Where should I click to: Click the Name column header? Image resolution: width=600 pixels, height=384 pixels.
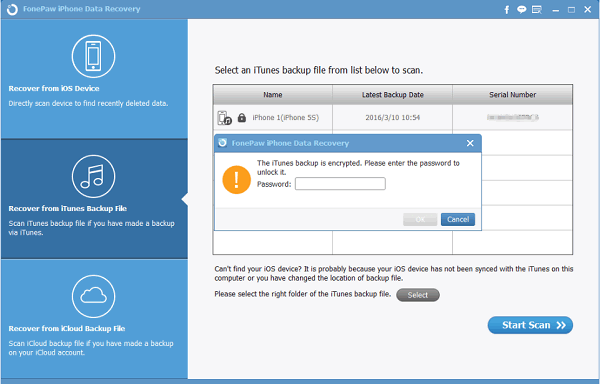(273, 95)
